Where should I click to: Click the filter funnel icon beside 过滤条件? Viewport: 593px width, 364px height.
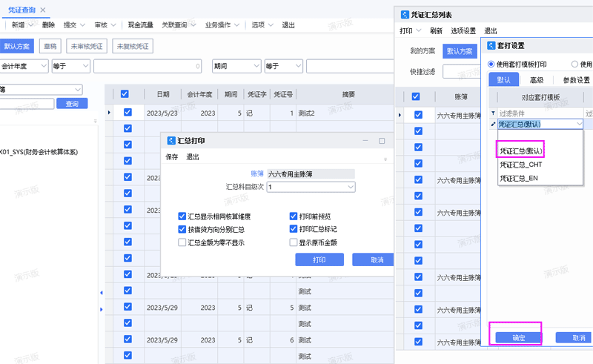click(x=493, y=113)
